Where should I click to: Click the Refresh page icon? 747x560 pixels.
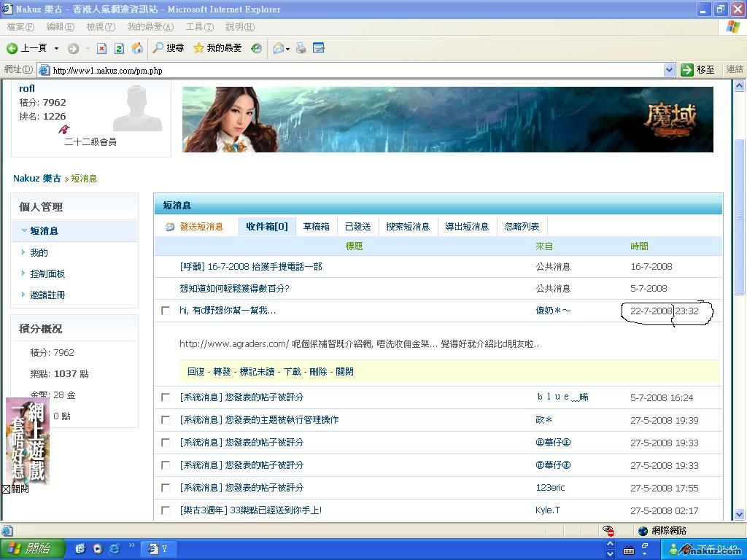119,48
